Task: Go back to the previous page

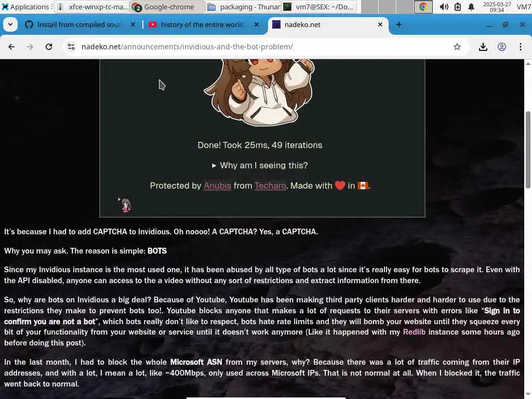Action: [11, 47]
